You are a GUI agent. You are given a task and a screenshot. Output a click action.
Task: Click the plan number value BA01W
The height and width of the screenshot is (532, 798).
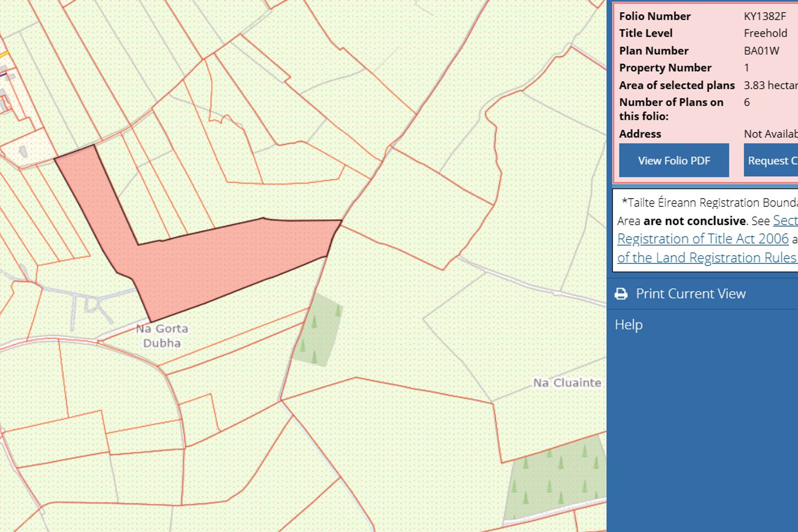(x=761, y=50)
